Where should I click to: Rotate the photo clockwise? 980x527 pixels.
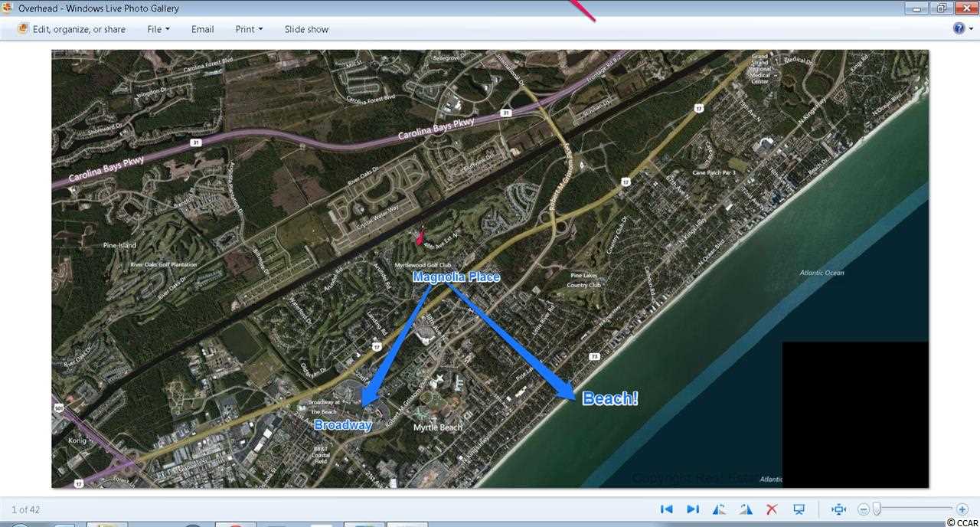click(x=746, y=509)
